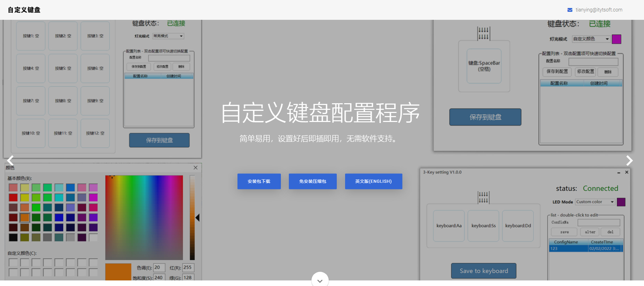Open the 英文版(ENGLISH) version link

pyautogui.click(x=373, y=181)
